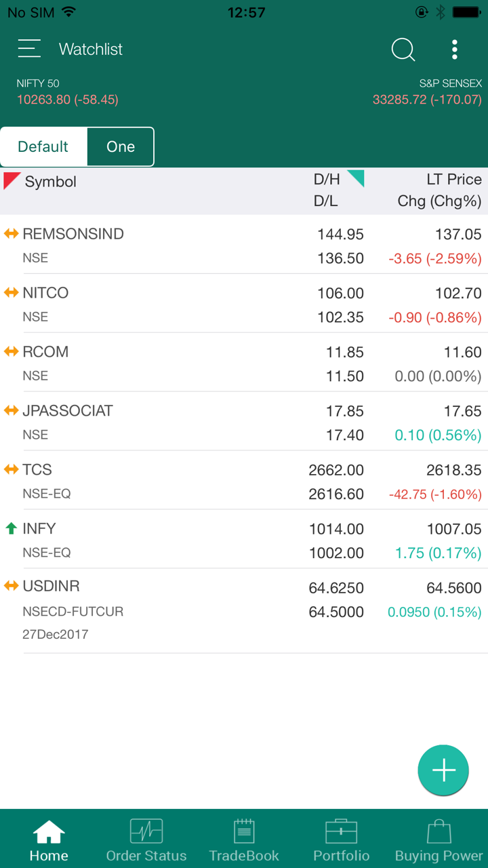Open the three-dot overflow menu
The height and width of the screenshot is (868, 488).
(454, 50)
